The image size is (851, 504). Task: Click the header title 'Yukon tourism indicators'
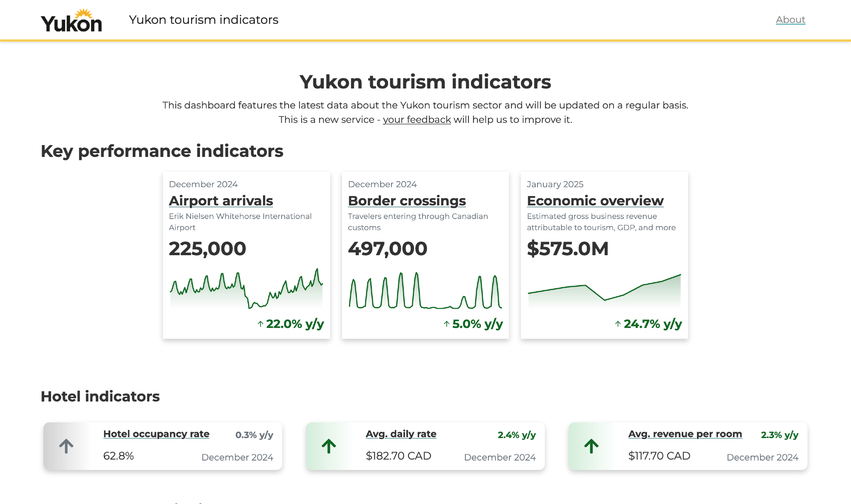coord(203,20)
